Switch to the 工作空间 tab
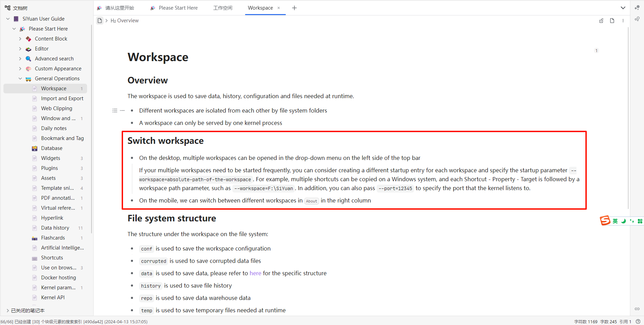This screenshot has width=644, height=325. tap(222, 8)
